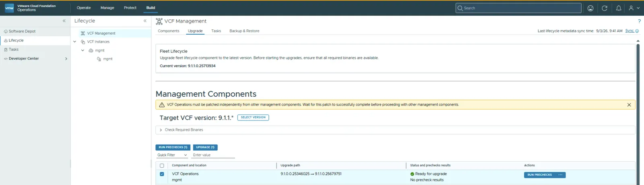The width and height of the screenshot is (644, 185).
Task: Click RUN PRECHECKS in Actions column
Action: (539, 175)
